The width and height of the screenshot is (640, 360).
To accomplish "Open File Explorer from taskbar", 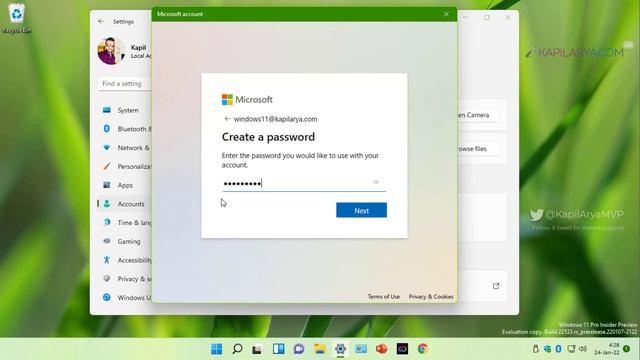I will click(320, 349).
